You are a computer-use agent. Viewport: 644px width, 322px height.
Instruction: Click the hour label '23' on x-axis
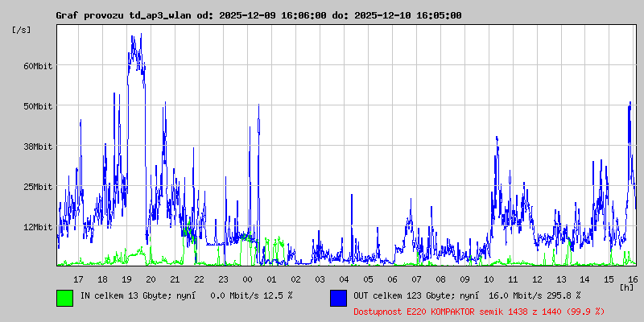tap(223, 279)
